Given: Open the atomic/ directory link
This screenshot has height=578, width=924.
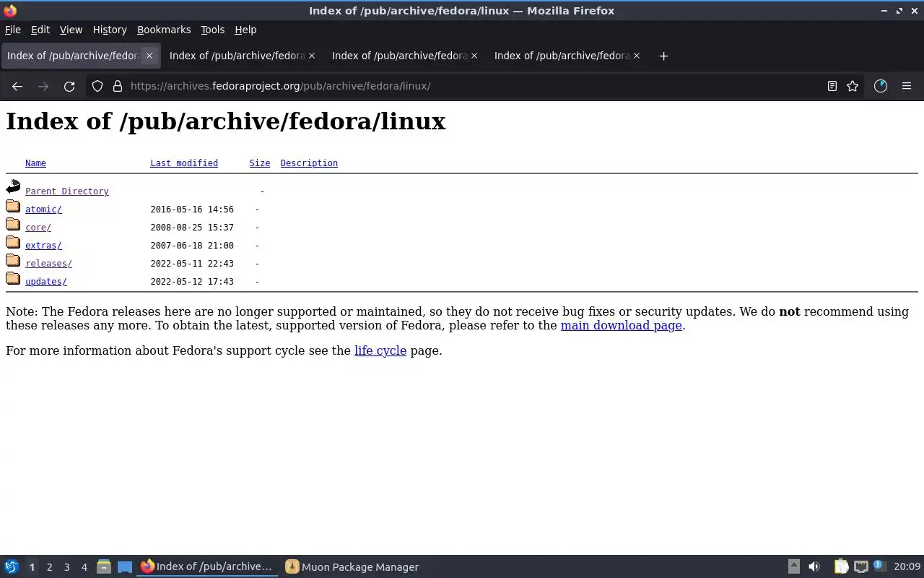Looking at the screenshot, I should pos(43,210).
